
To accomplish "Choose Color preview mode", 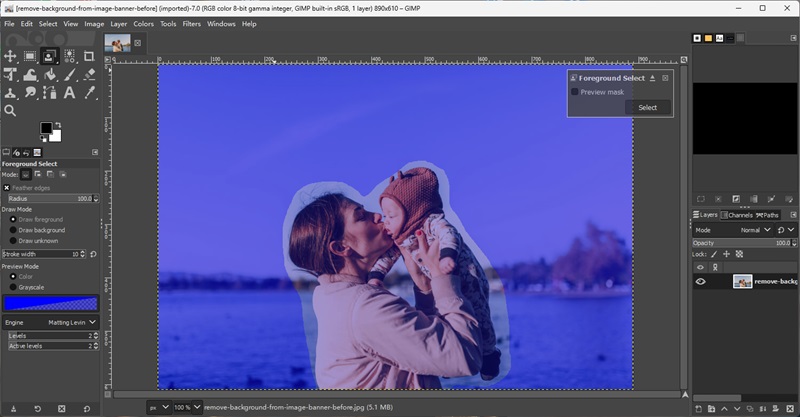I will pos(13,277).
